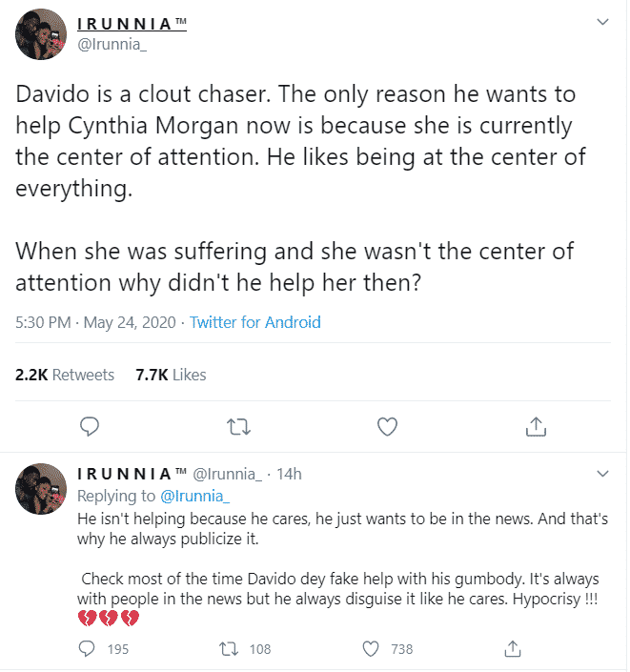
Task: Expand reply tweet's options chevron
Action: [602, 473]
